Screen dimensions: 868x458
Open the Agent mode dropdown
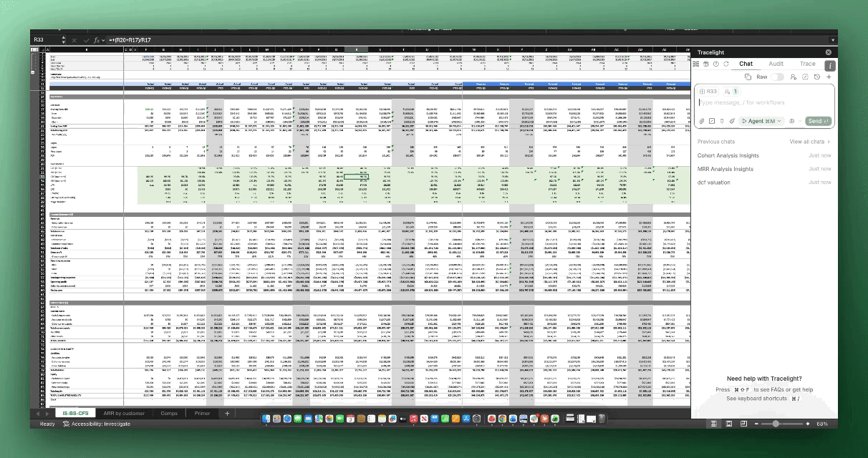click(x=761, y=121)
